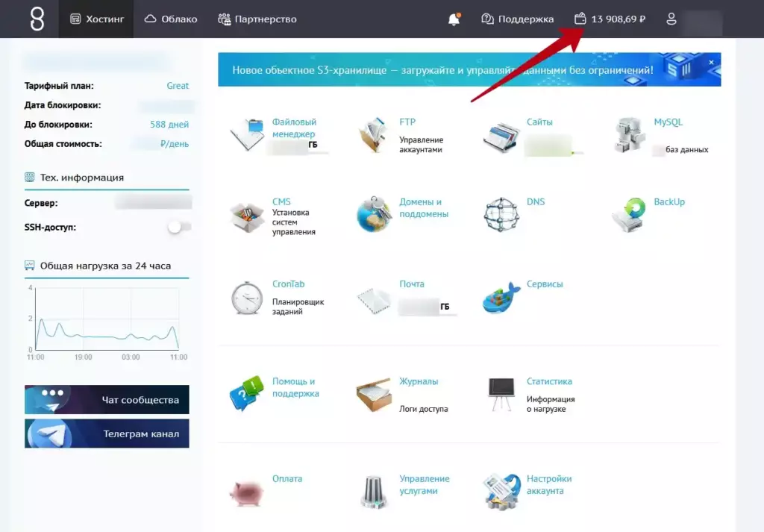Click the BackUp drive icon
Image resolution: width=764 pixels, height=532 pixels.
point(628,214)
